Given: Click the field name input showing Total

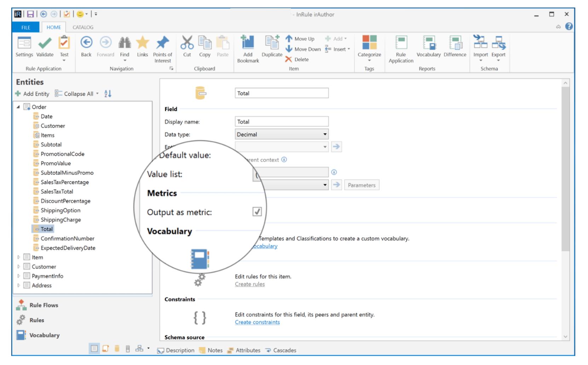Looking at the screenshot, I should pos(282,93).
